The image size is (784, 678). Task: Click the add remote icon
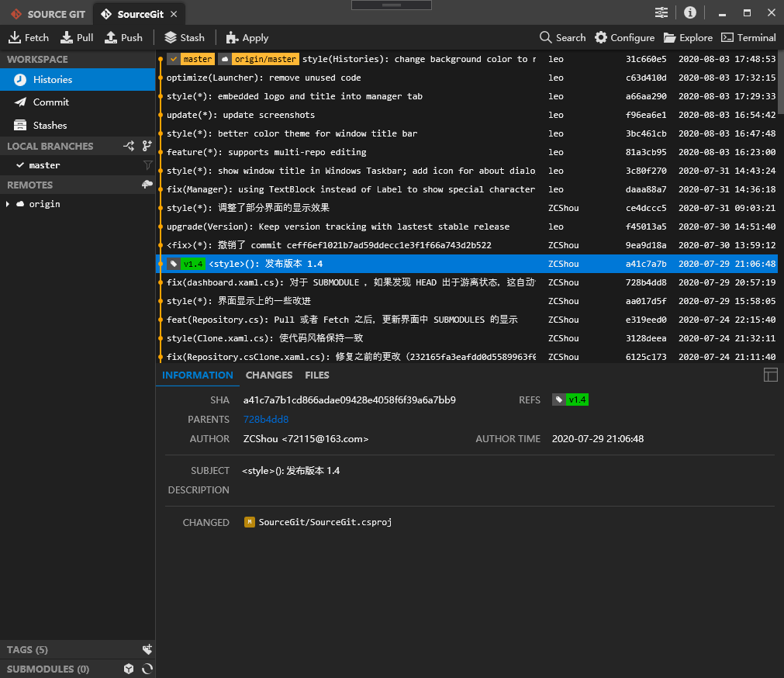tap(147, 185)
